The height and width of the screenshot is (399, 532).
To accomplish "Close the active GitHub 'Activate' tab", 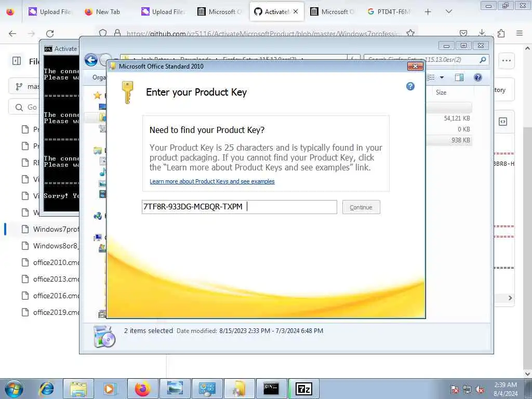I will coord(296,11).
